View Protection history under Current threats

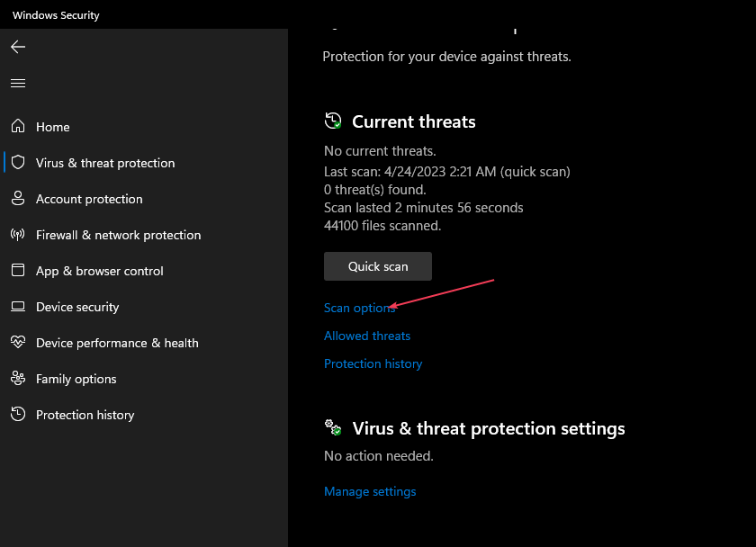(x=373, y=363)
